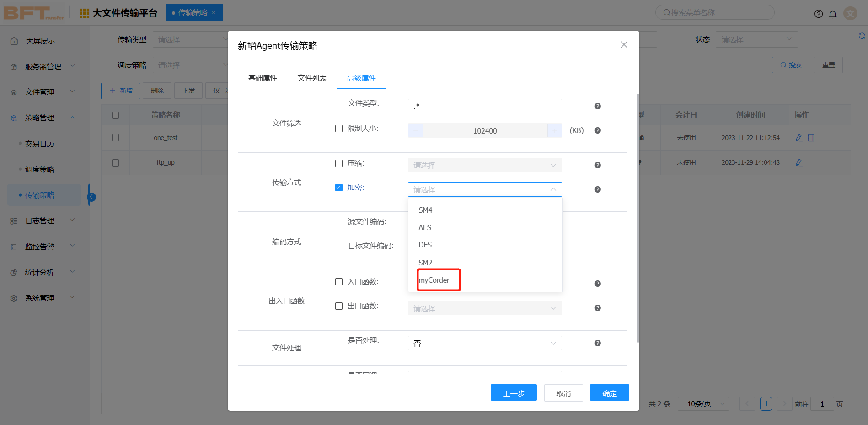Click the help icon beside 是否处理

pyautogui.click(x=597, y=343)
